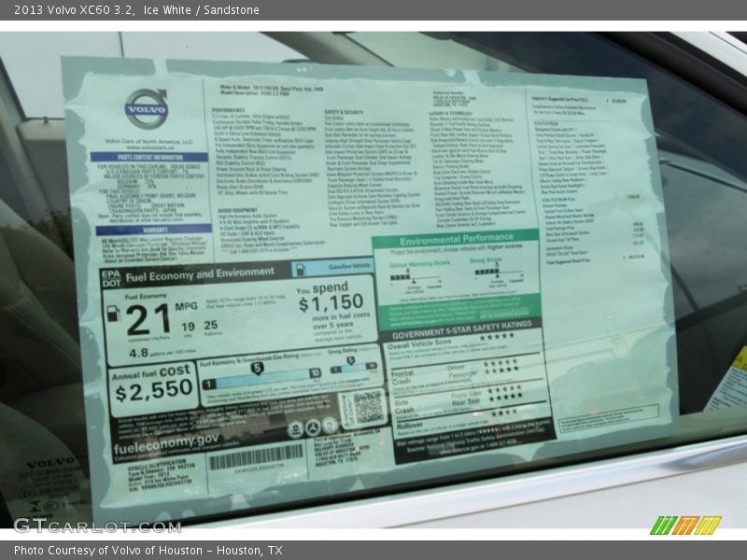747x560 pixels.
Task: Click the Smog Rating scale on the fuel label
Action: [x=354, y=366]
